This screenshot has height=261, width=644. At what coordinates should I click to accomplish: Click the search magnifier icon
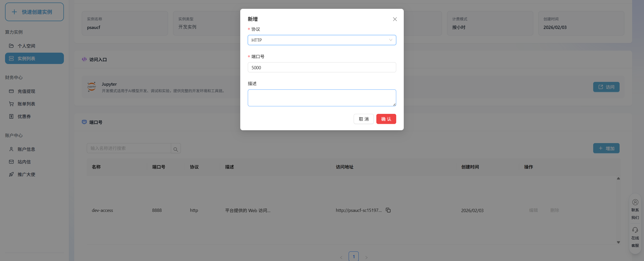pos(175,148)
